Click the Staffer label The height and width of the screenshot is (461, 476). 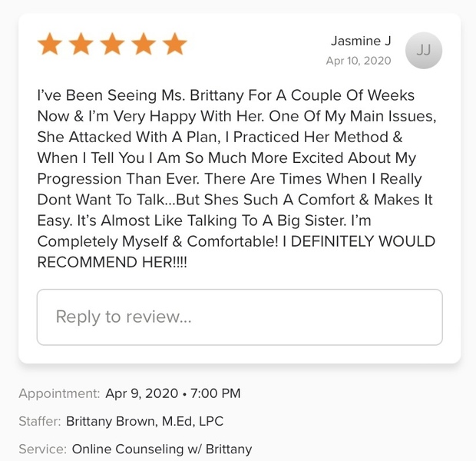click(x=39, y=421)
